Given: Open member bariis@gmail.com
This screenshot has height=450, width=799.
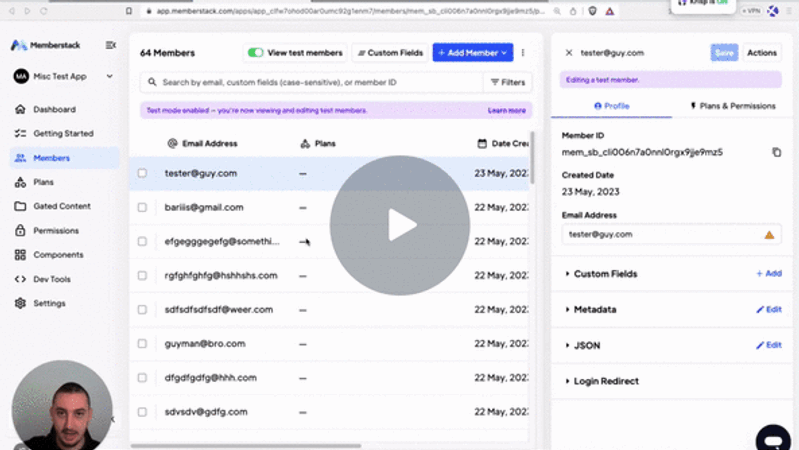Looking at the screenshot, I should [204, 207].
